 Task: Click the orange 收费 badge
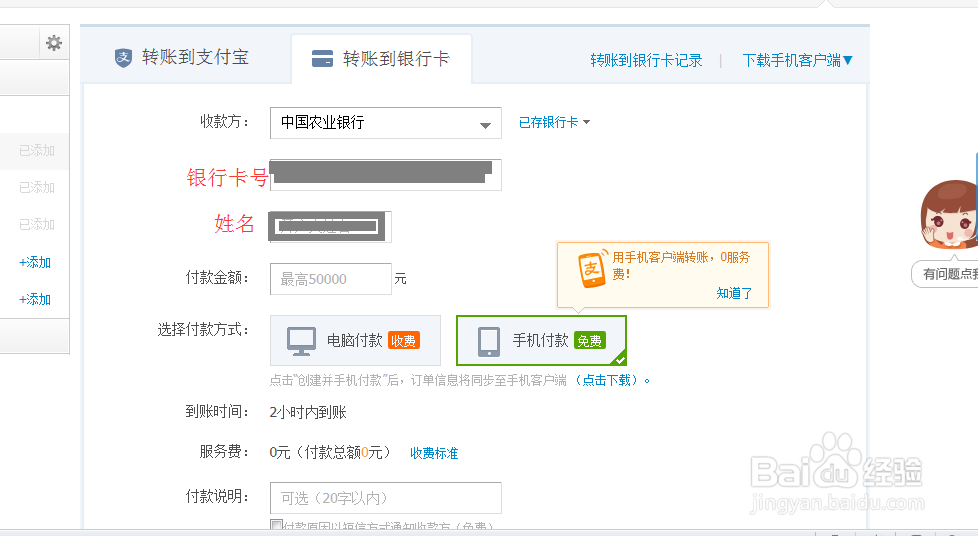[404, 341]
